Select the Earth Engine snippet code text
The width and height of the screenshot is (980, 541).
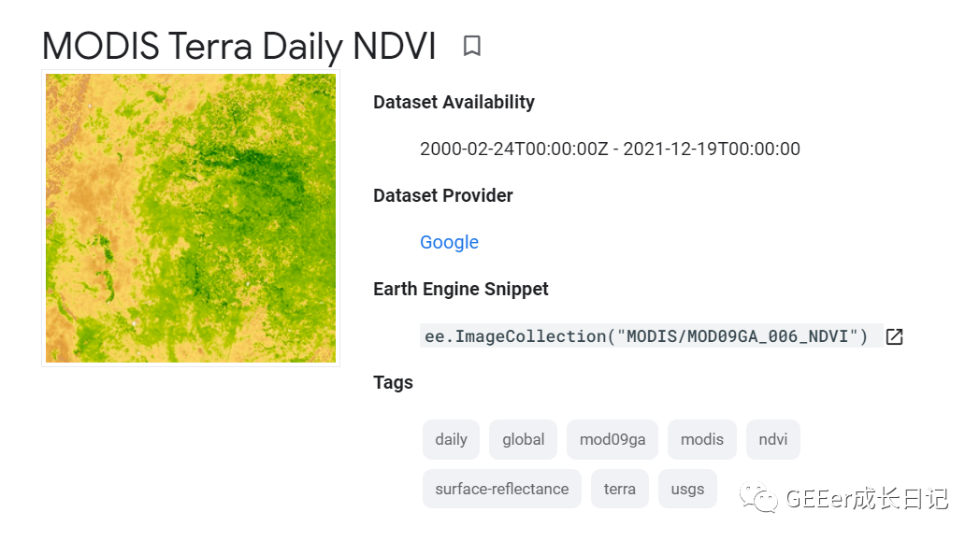(x=647, y=335)
